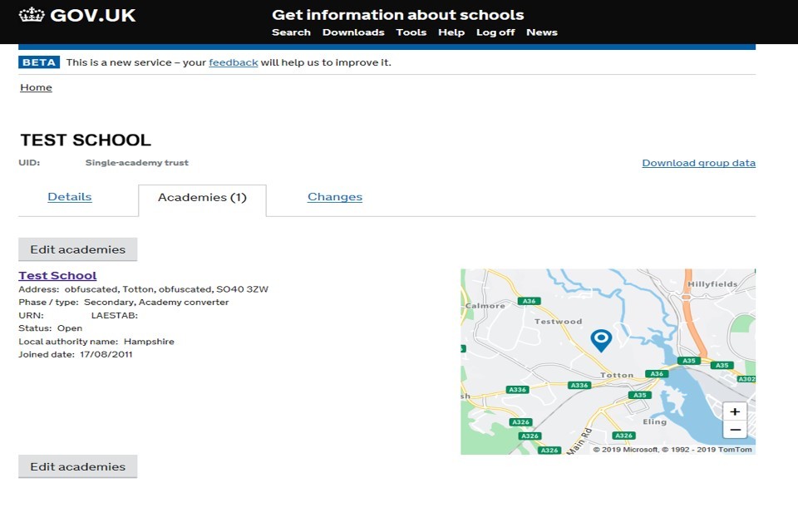Click the top Edit academies button

coord(77,249)
